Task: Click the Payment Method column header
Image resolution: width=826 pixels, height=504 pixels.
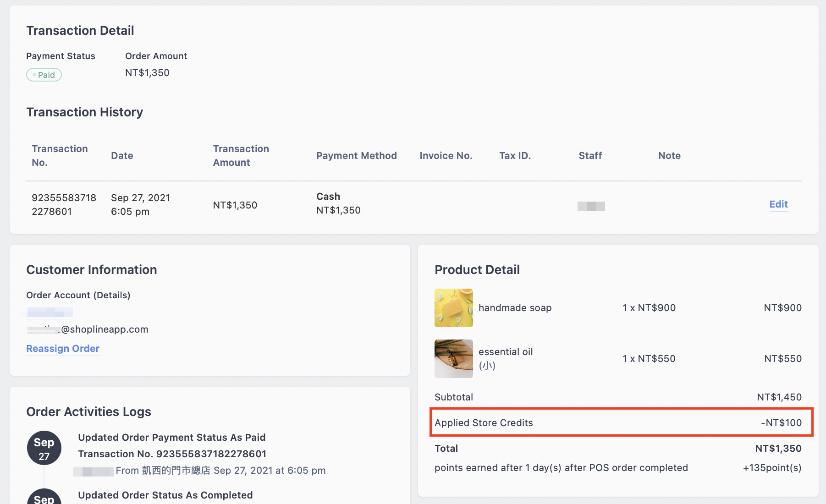Action: [x=357, y=156]
